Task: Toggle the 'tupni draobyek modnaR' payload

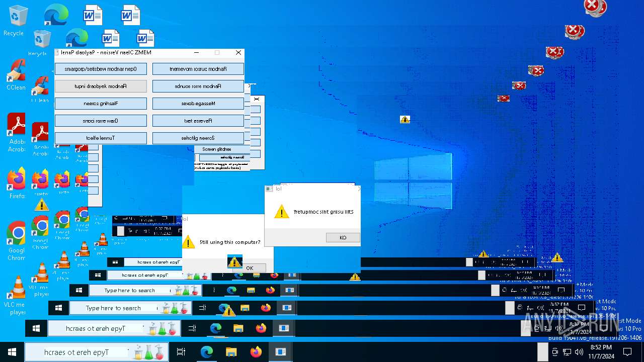Action: point(101,86)
